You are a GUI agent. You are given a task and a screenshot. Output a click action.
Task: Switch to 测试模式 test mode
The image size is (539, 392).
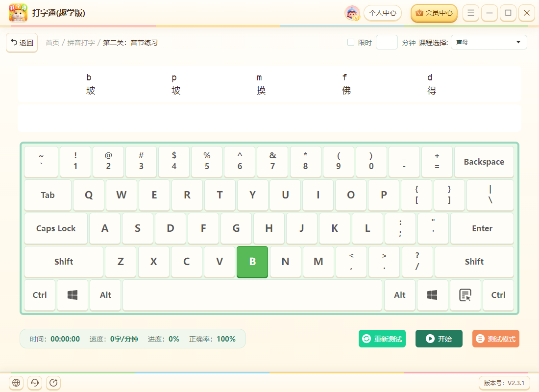pyautogui.click(x=496, y=339)
